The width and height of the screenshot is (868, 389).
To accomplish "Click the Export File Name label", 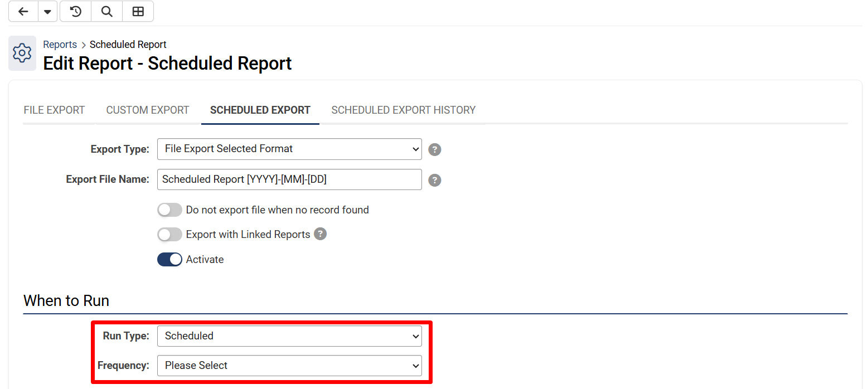I will click(108, 179).
